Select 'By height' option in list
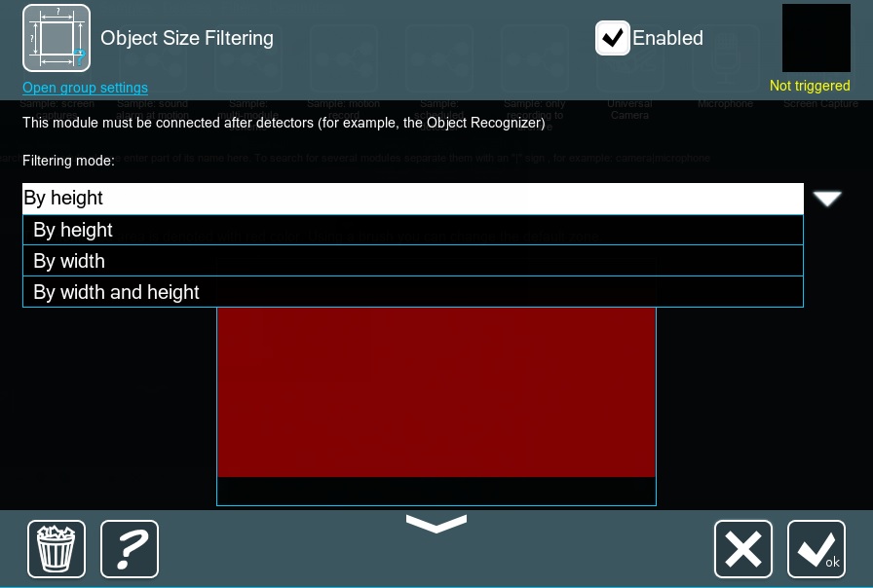The image size is (873, 588). (412, 230)
